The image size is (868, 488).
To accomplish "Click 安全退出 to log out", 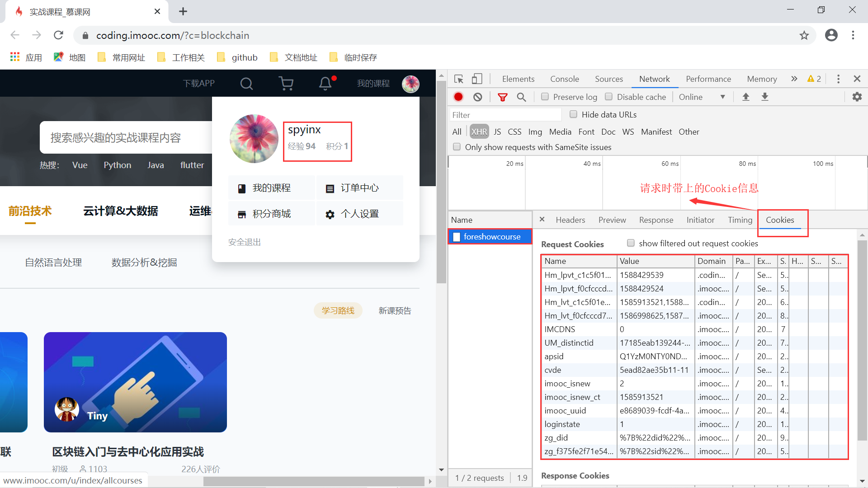I will tap(244, 242).
